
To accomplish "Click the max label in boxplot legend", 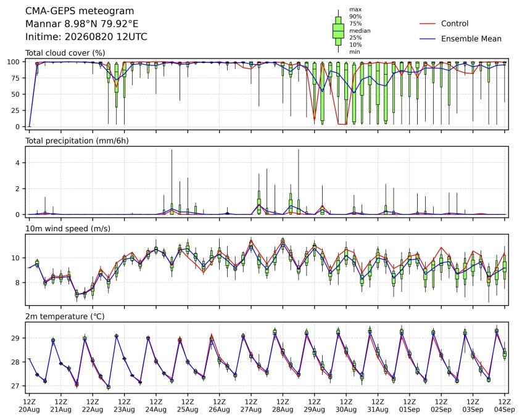I will tap(355, 10).
